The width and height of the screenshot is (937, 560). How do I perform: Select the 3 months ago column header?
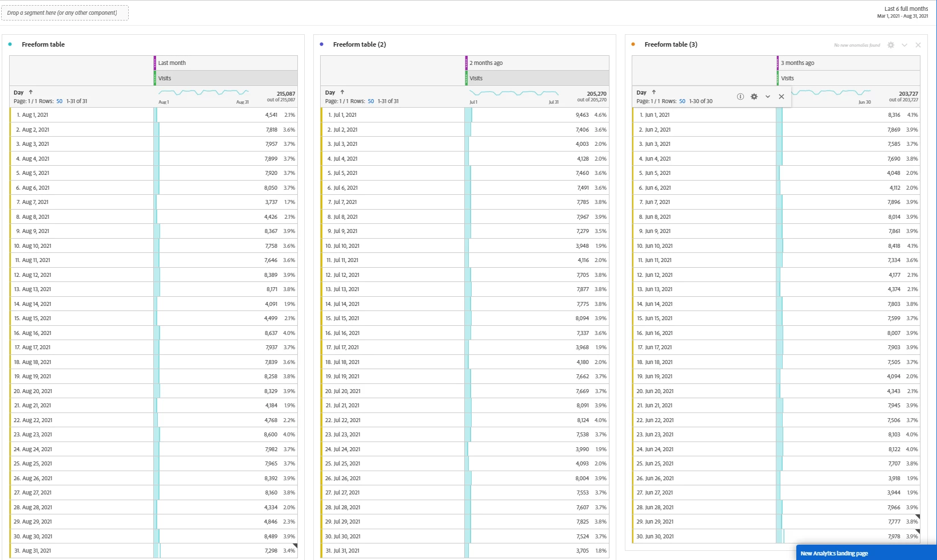(849, 63)
